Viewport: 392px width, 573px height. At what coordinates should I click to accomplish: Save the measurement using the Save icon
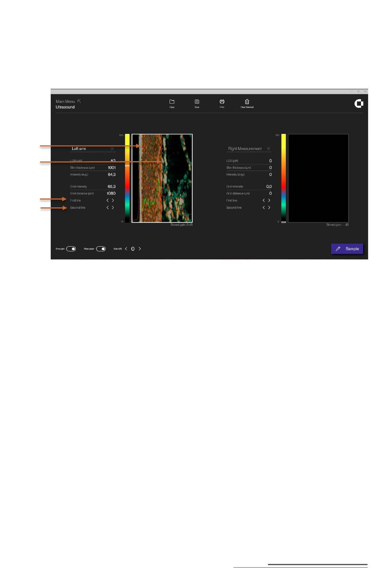[x=197, y=102]
